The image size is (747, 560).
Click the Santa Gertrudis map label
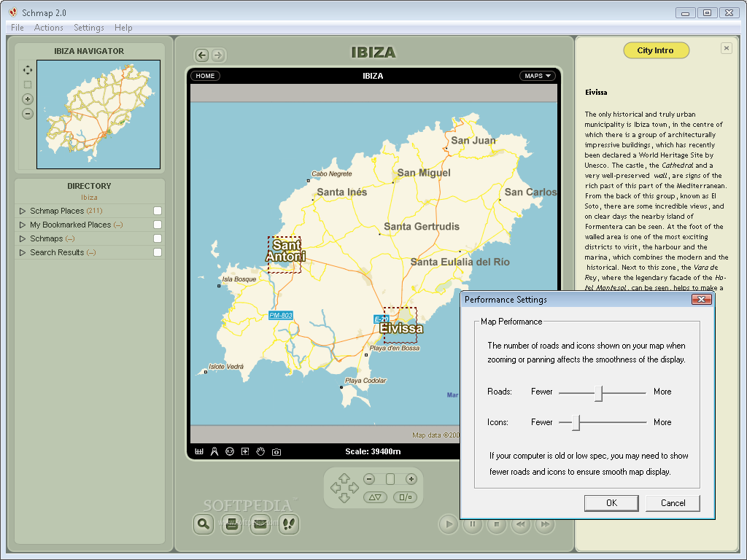point(422,227)
